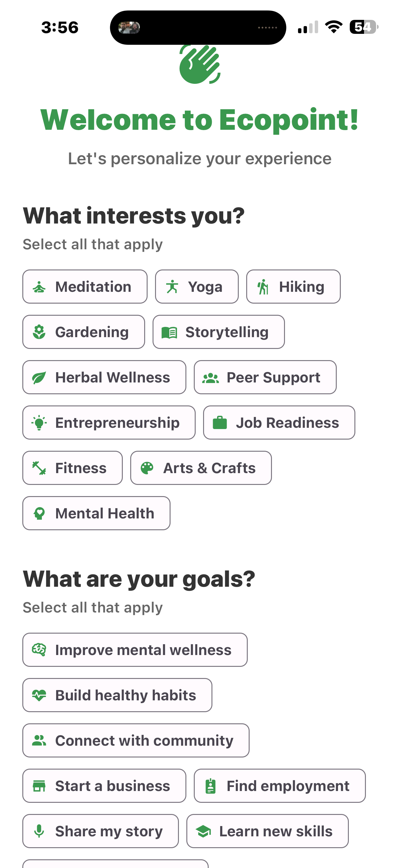Enable the Build healthy habits goal

118,695
